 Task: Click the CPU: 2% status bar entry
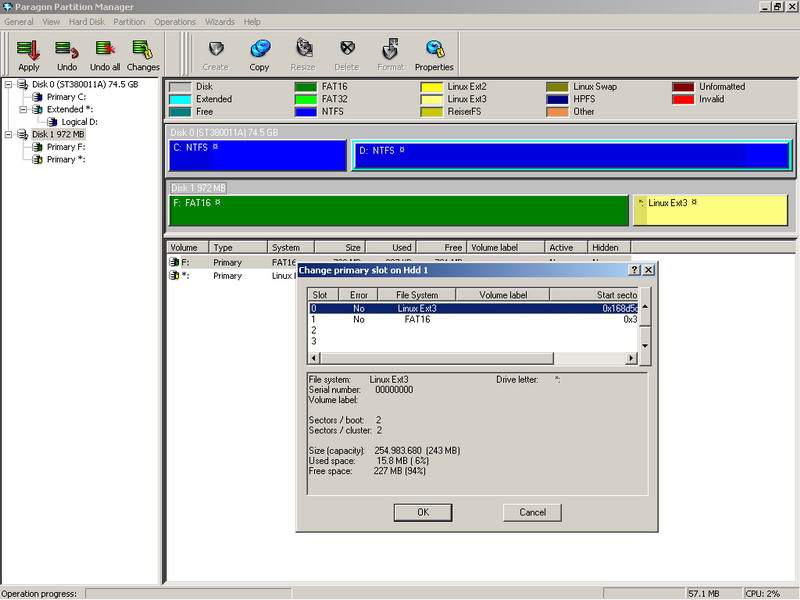(x=769, y=593)
